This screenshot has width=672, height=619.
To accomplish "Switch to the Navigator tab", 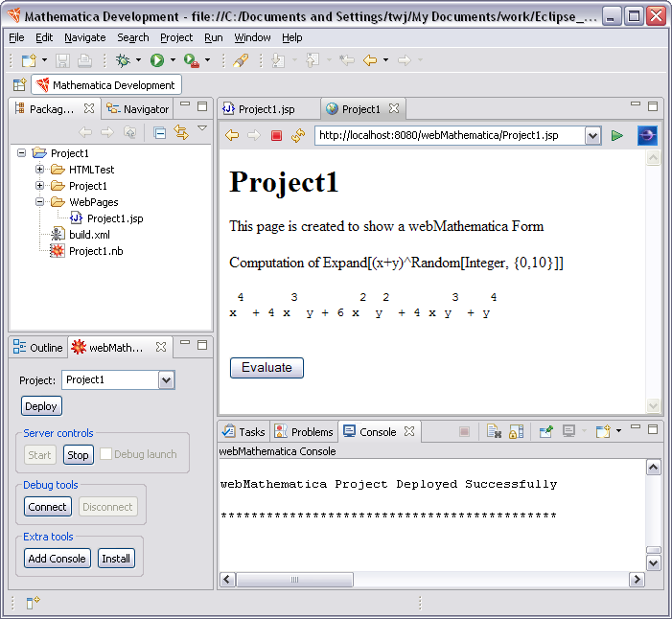I will tap(138, 109).
